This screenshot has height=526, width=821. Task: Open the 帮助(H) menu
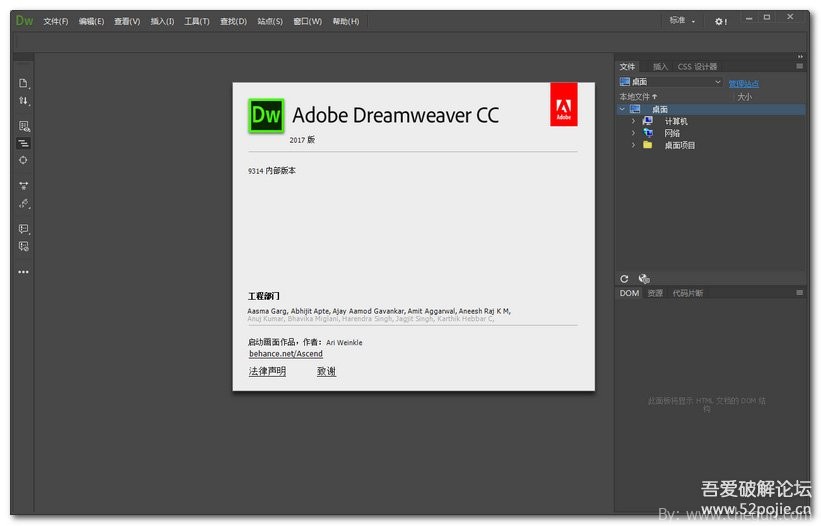346,21
